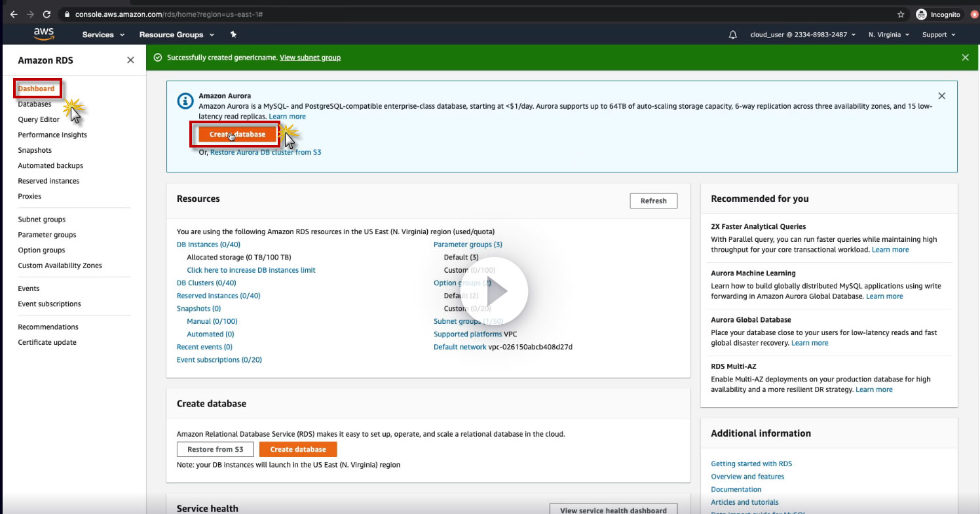Open Recommendations in the sidebar
The width and height of the screenshot is (980, 514).
click(48, 327)
